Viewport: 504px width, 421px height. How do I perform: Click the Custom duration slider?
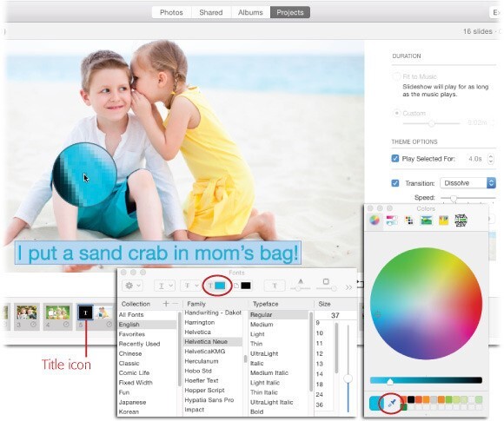(x=431, y=123)
